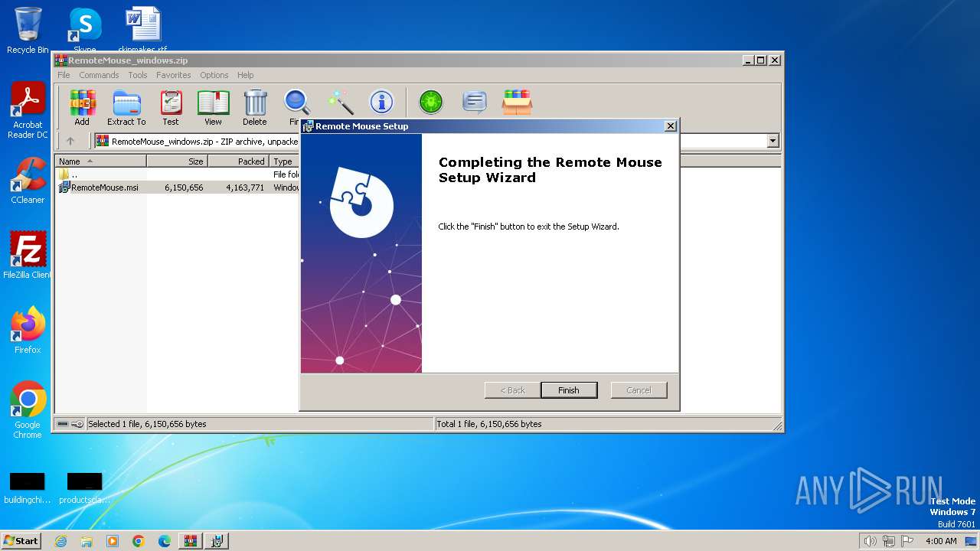
Task: Click the WinRAR Add toolbar icon
Action: [x=82, y=107]
